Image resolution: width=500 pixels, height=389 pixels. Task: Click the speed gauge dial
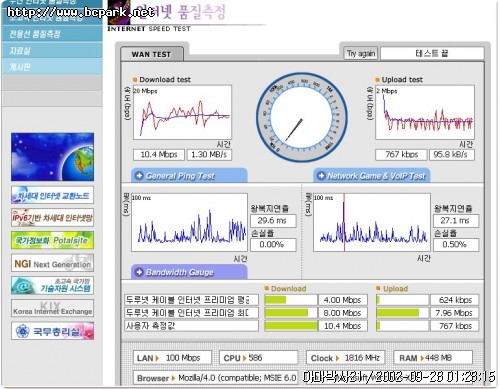click(302, 118)
